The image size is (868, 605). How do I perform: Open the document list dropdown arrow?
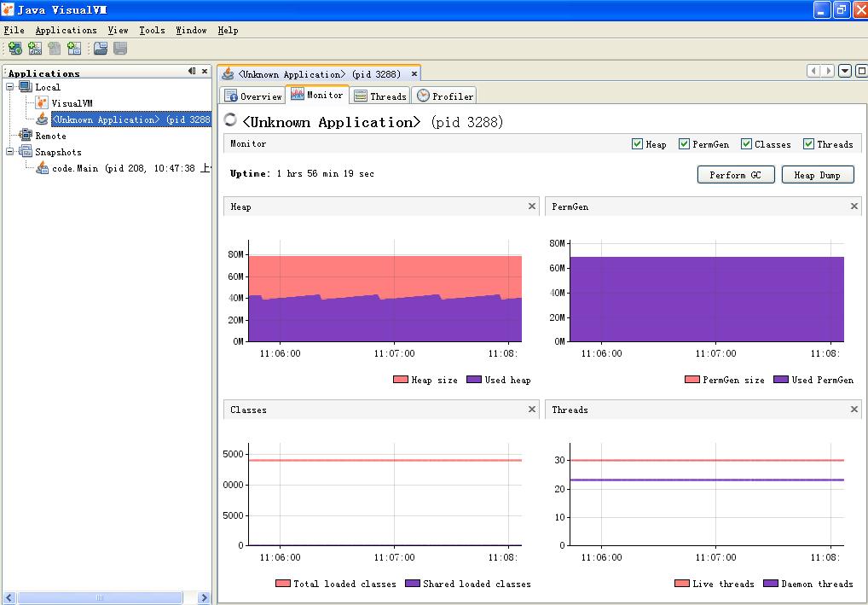point(845,71)
